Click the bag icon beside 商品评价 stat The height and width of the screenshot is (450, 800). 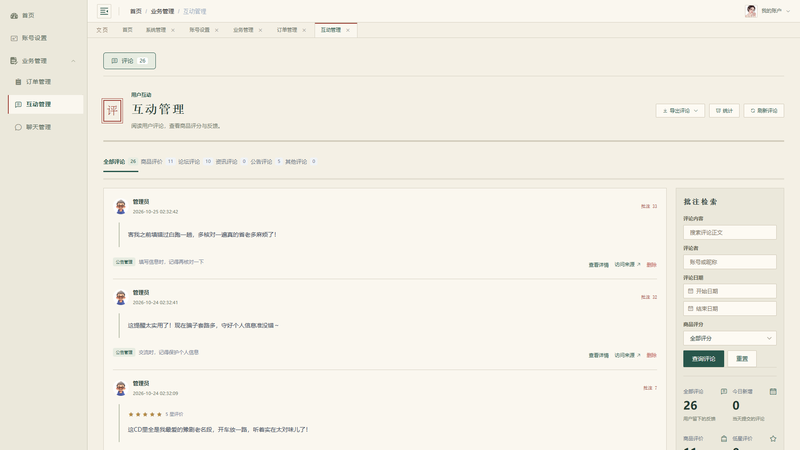[x=723, y=438]
